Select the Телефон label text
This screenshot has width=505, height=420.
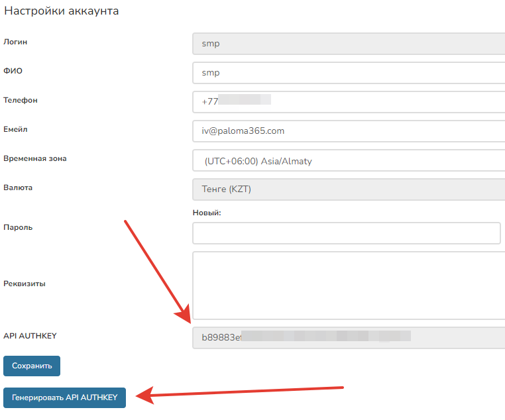[21, 101]
